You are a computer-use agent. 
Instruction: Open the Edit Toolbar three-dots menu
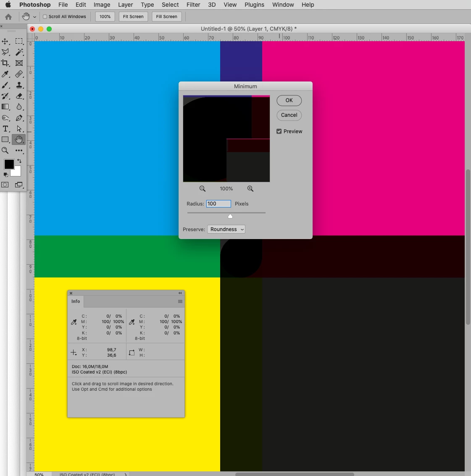(19, 150)
